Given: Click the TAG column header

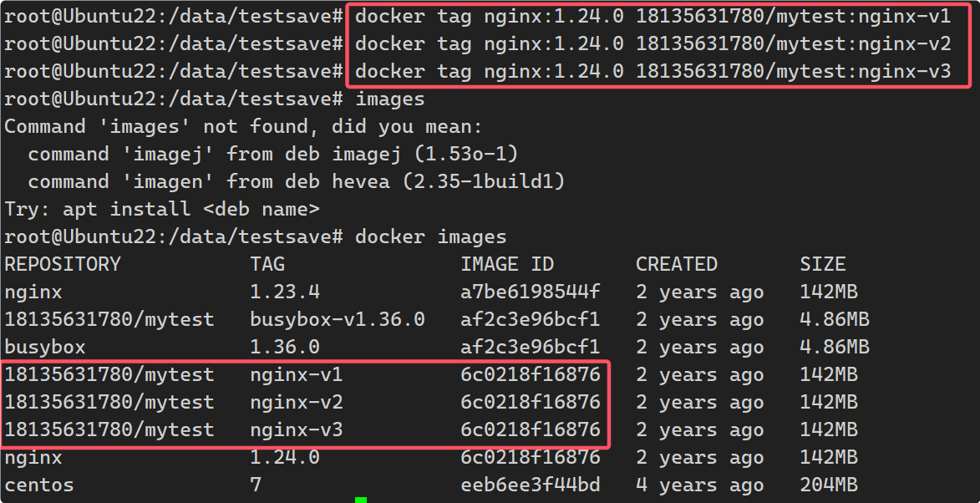Looking at the screenshot, I should coord(267,264).
